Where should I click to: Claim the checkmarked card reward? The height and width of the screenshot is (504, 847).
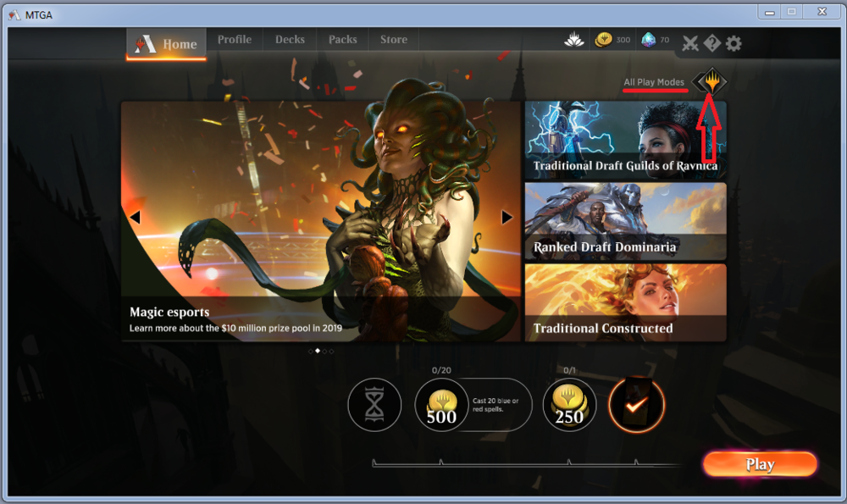click(x=637, y=406)
